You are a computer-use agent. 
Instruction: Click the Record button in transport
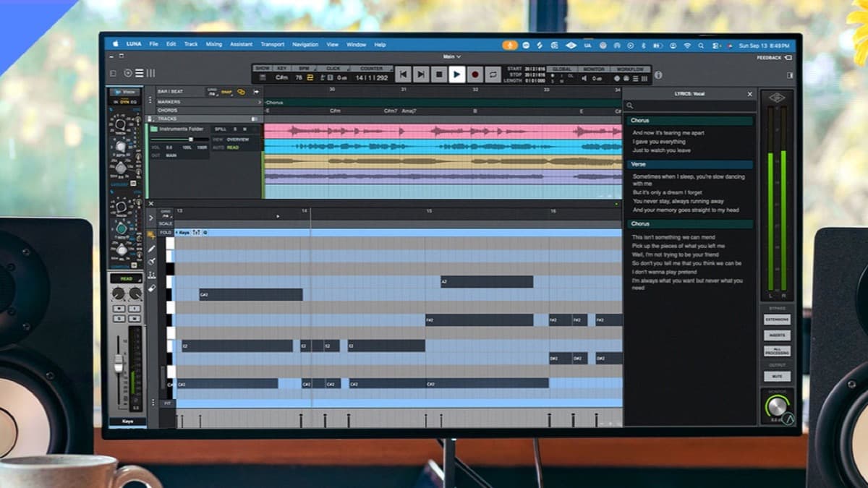475,74
